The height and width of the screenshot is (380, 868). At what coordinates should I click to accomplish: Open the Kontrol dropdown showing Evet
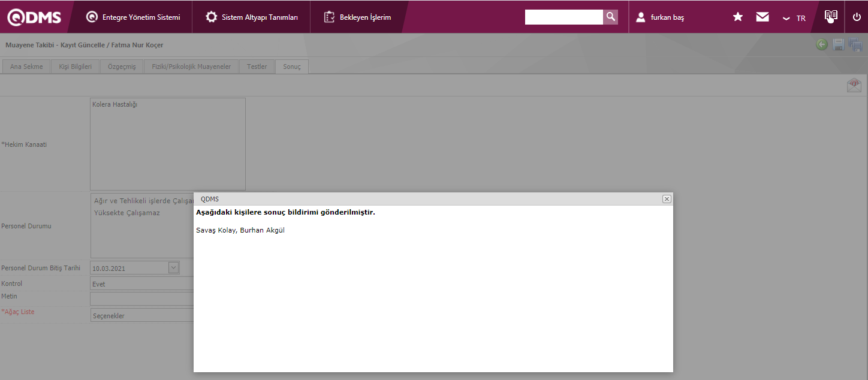click(142, 284)
